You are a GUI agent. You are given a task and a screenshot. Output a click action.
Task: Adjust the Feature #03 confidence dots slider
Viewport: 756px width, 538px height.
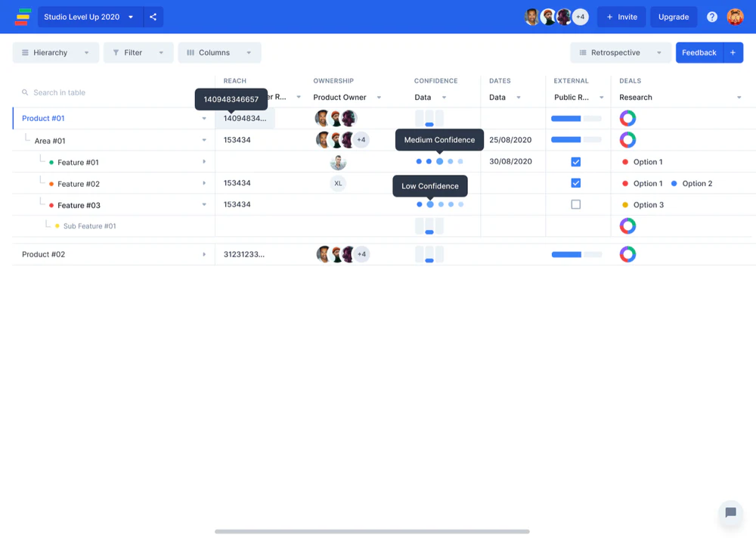pyautogui.click(x=440, y=204)
